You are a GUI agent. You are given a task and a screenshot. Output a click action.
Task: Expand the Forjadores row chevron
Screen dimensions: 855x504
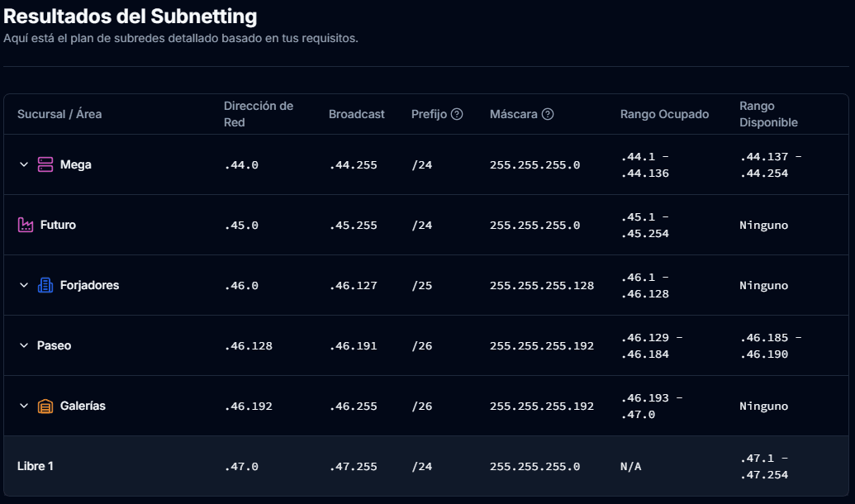[x=24, y=285]
